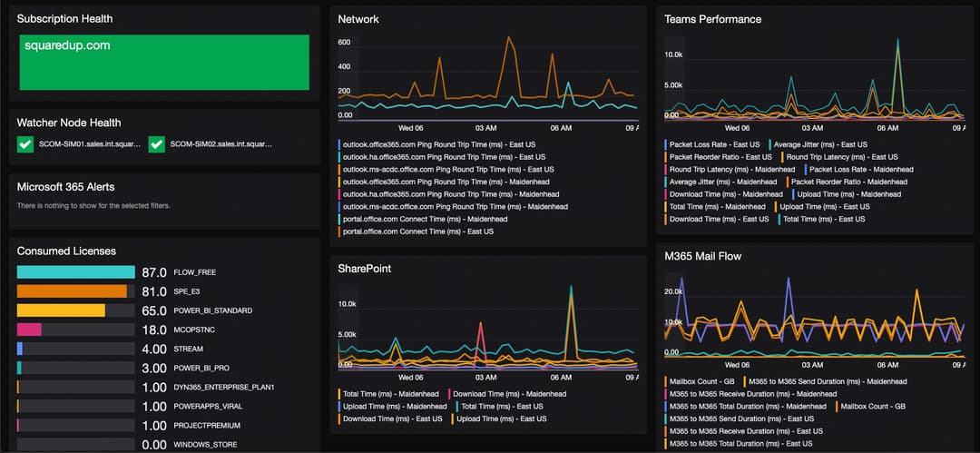Click the Microsoft 365 Alerts panel heading
This screenshot has height=453, width=980.
(x=65, y=187)
